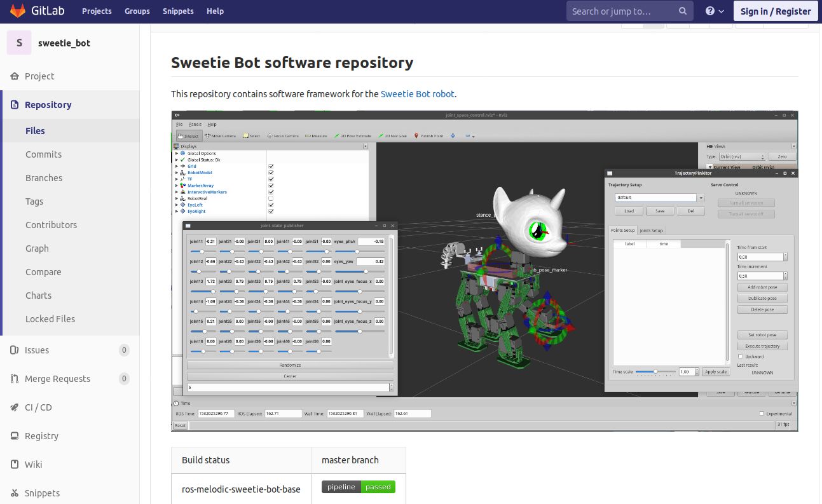Click the Snippets scissors icon in sidebar
Screen dimensions: 822x504
(15, 493)
